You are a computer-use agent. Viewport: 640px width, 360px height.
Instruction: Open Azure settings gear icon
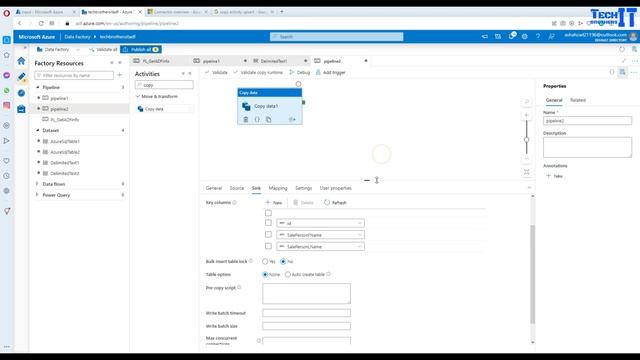[524, 37]
